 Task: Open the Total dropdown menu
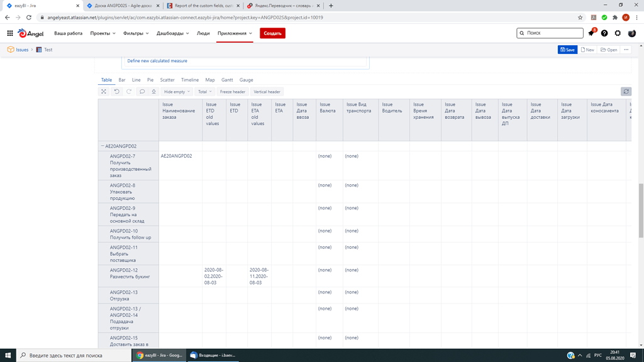[x=204, y=91]
